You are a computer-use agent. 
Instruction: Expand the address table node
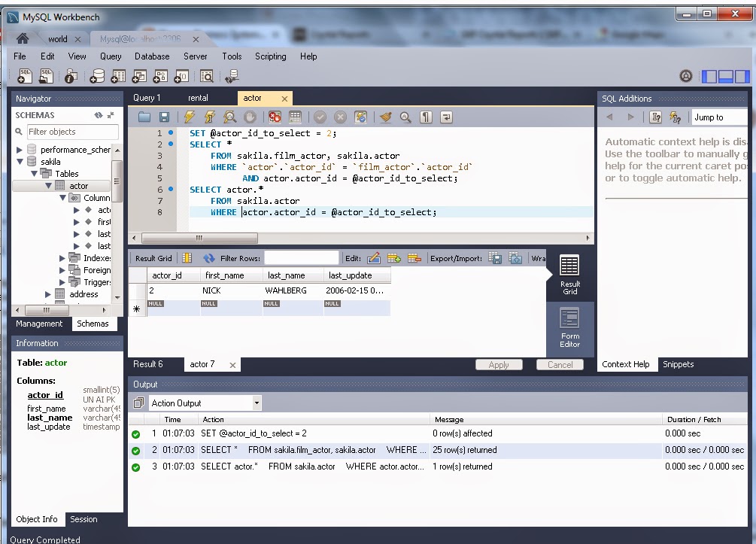click(x=47, y=294)
